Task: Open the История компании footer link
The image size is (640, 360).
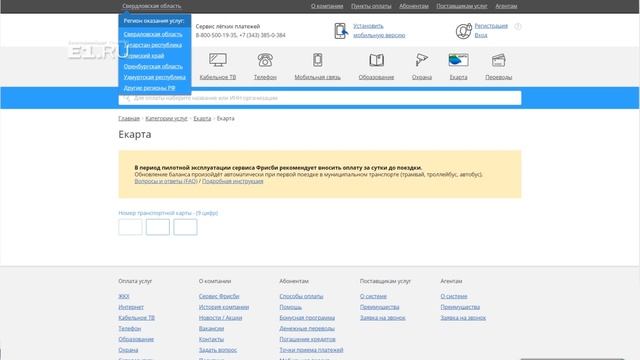Action: (224, 307)
